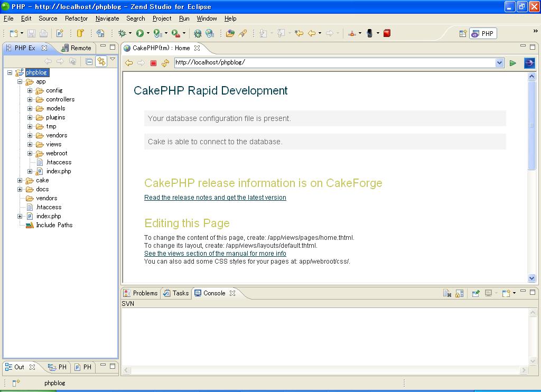Expand the docs folder
This screenshot has width=541, height=392.
(x=20, y=189)
